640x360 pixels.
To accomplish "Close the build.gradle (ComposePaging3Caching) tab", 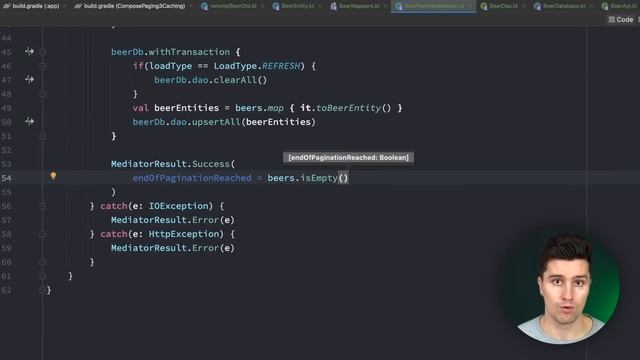I will pyautogui.click(x=191, y=6).
